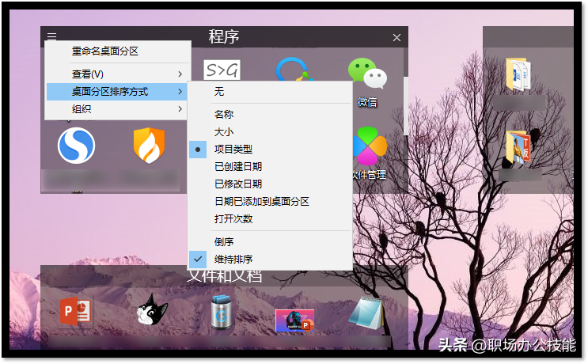Select 项目类型 sort option
This screenshot has width=588, height=364.
(x=233, y=149)
